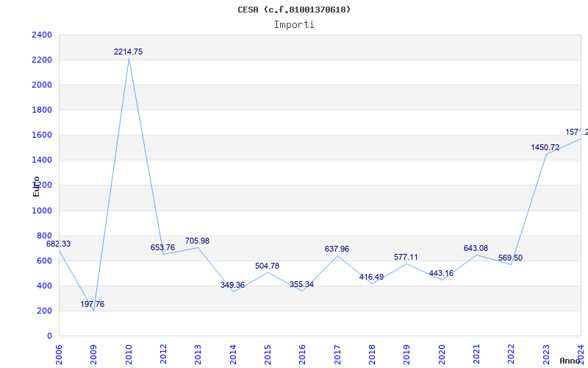
Task: Click the 1600 y-axis tick label
Action: click(42, 135)
